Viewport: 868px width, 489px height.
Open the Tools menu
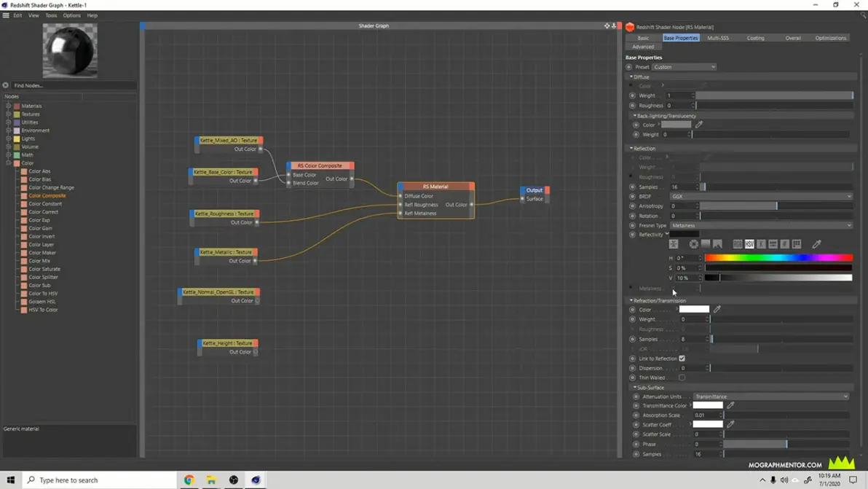(x=51, y=15)
